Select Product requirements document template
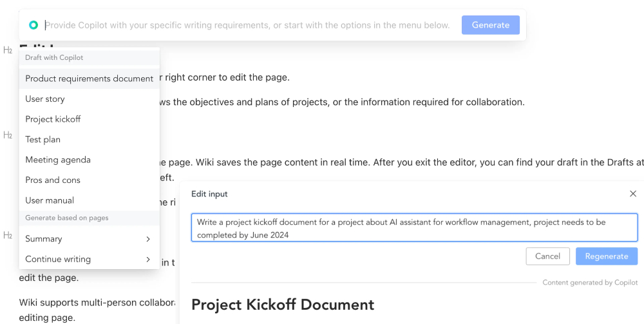644x324 pixels. 89,79
